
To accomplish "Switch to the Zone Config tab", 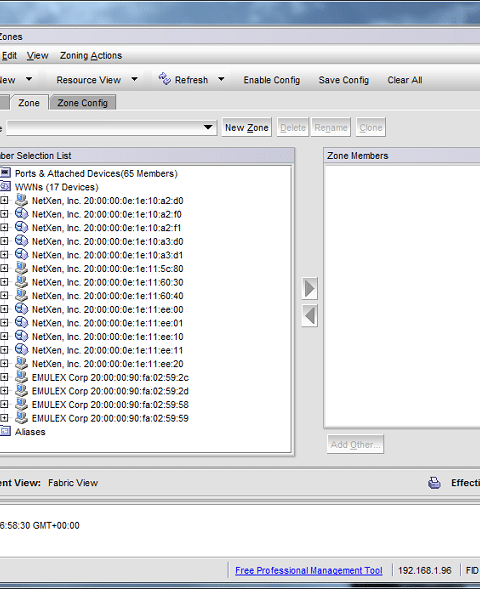I will coord(82,103).
